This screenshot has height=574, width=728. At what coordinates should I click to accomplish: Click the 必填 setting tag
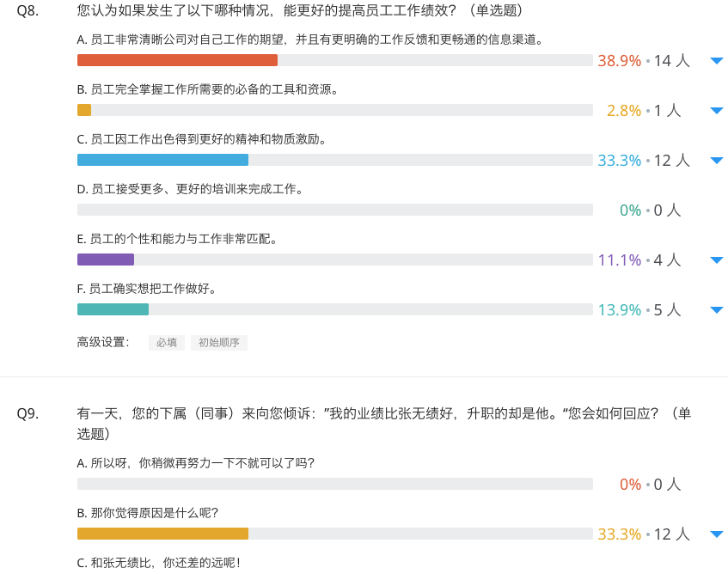pyautogui.click(x=167, y=343)
